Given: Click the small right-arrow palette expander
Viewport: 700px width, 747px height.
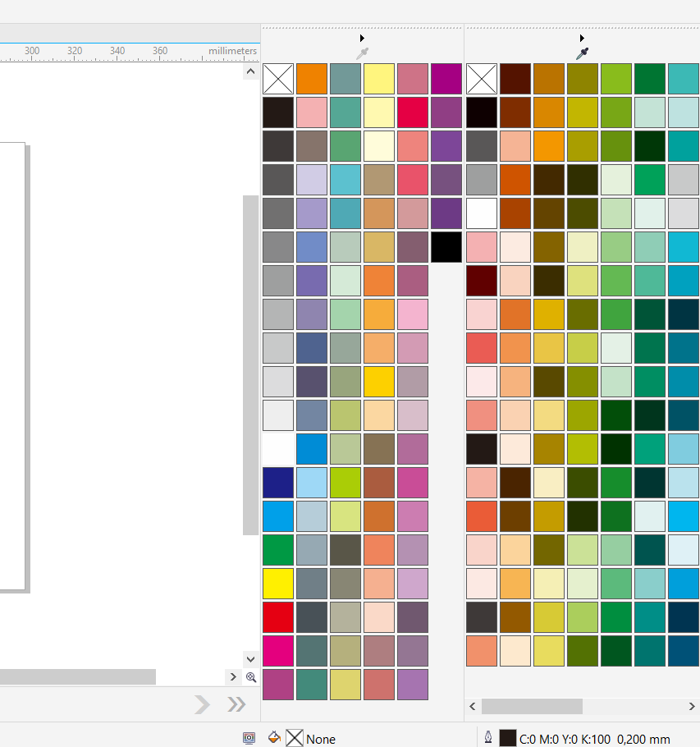Looking at the screenshot, I should pyautogui.click(x=233, y=677).
